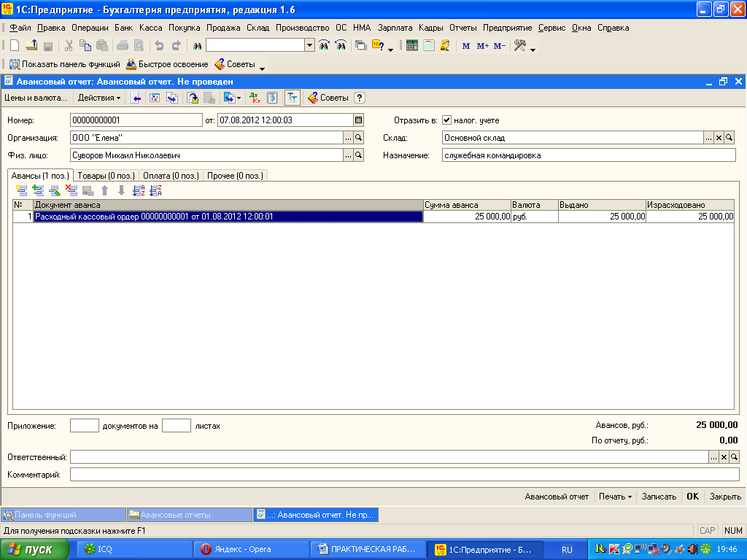Select the Расходный кассовый ордер row cell
Screen dimensions: 747x560
point(228,217)
